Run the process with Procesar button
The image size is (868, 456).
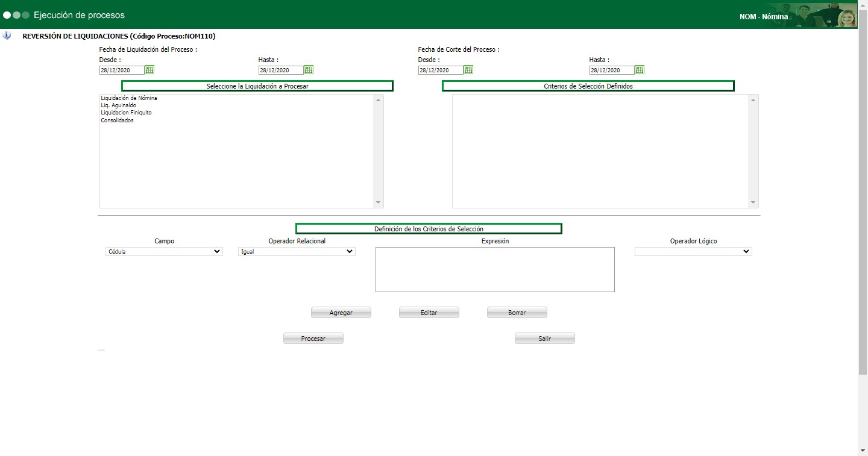[x=313, y=339]
